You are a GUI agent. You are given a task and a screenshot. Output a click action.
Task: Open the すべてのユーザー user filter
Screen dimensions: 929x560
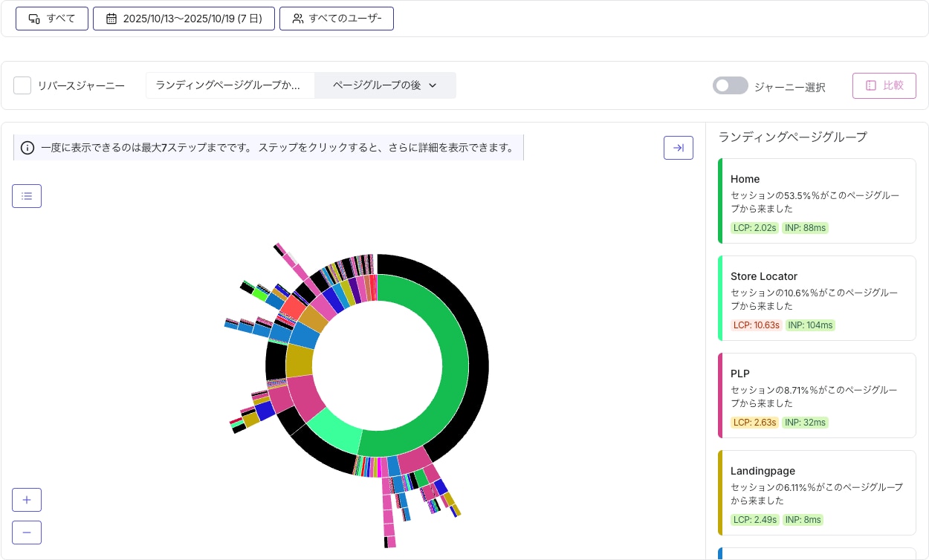(x=337, y=19)
